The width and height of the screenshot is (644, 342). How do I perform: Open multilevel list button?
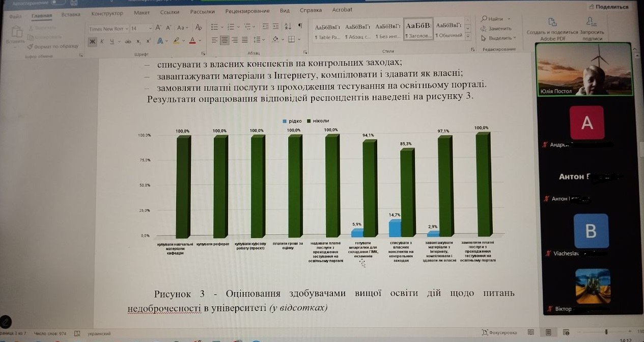click(247, 28)
